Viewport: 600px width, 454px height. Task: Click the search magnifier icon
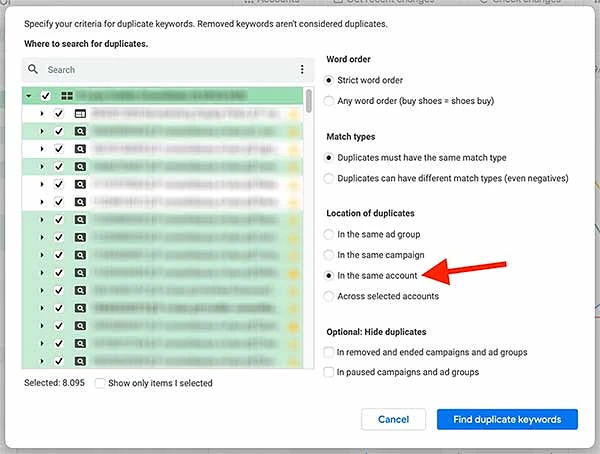pos(33,69)
